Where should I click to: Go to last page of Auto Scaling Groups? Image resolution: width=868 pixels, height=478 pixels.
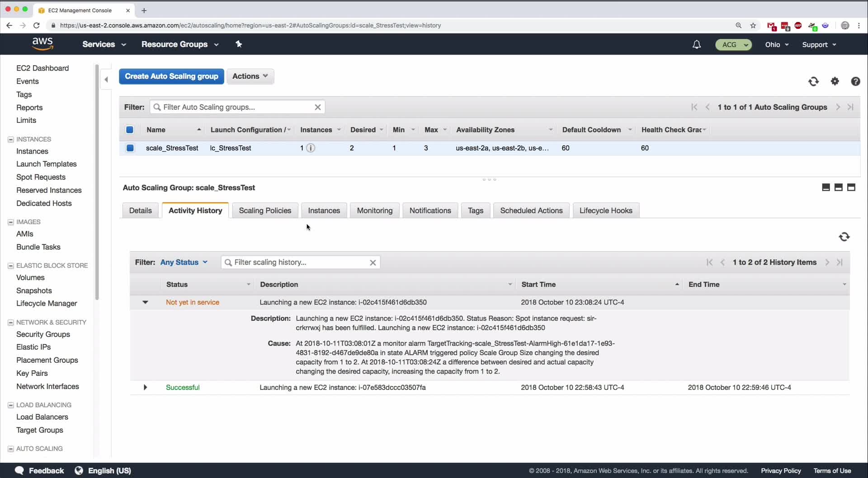(x=850, y=107)
